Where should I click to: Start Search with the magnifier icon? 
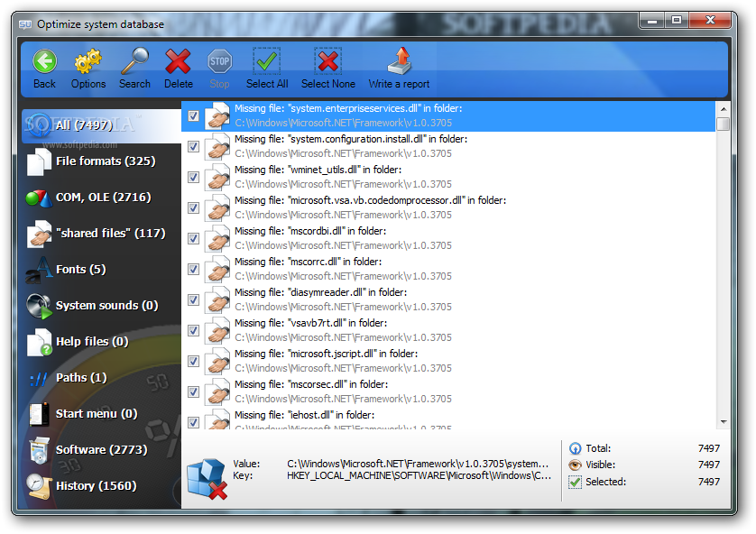[x=135, y=61]
